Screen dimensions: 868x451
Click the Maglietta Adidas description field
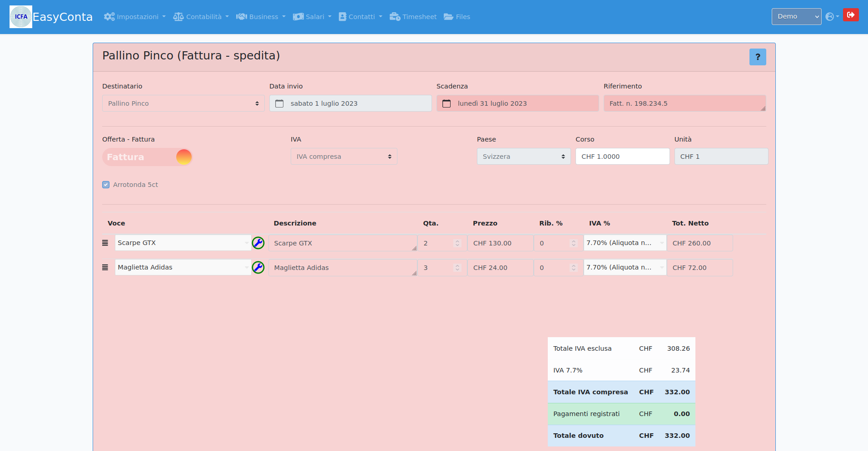(x=343, y=268)
